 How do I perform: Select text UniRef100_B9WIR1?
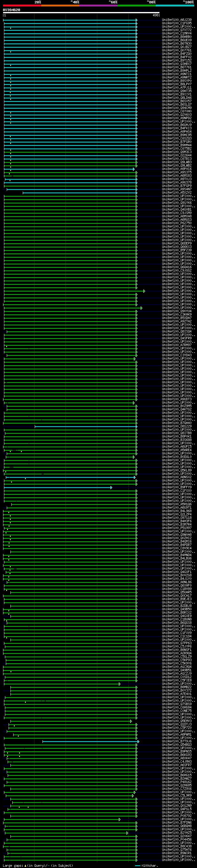[x=177, y=853]
